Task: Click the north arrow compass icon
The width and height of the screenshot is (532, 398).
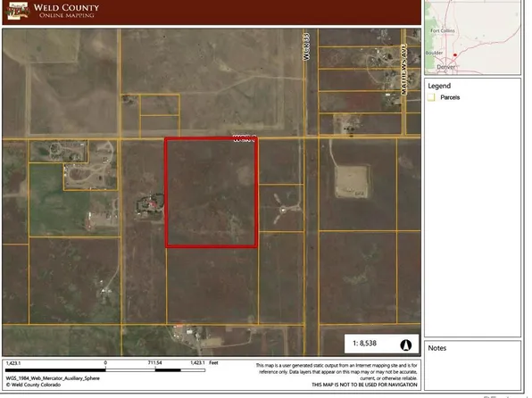Action: tap(406, 345)
